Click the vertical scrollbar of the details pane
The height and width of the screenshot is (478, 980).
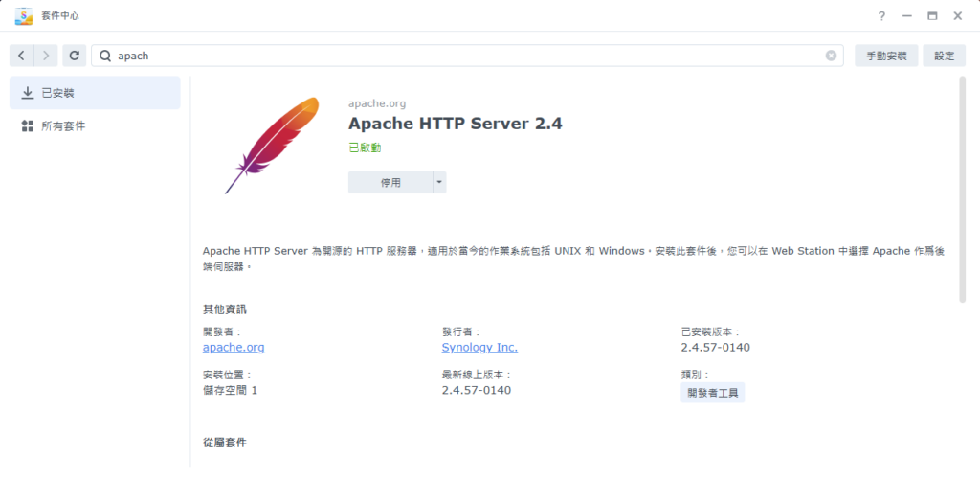click(963, 192)
